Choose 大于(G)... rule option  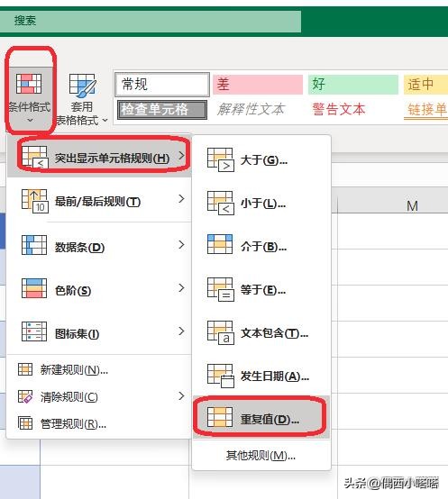(261, 159)
